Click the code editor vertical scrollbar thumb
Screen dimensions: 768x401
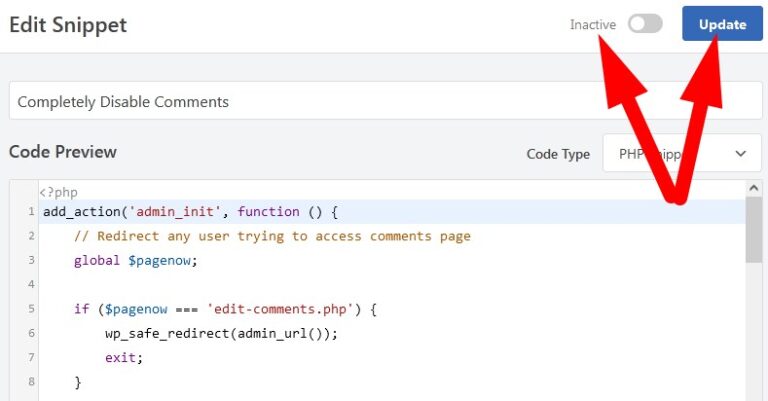coord(754,230)
